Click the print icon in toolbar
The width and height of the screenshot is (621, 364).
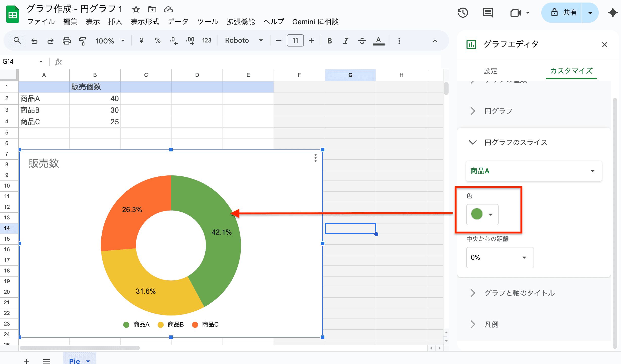click(66, 41)
